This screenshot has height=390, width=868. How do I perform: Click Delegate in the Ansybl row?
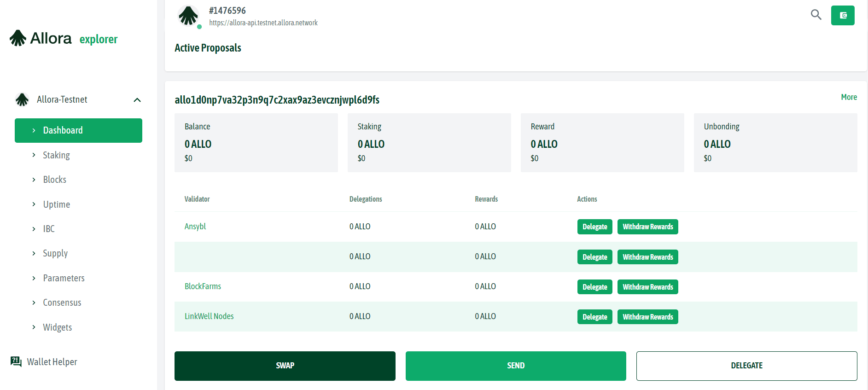[x=594, y=227]
